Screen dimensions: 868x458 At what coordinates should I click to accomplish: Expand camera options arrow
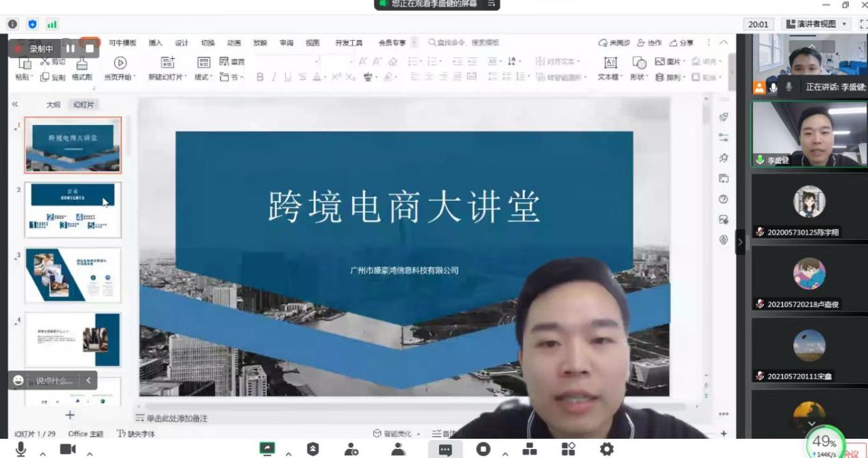tap(90, 453)
